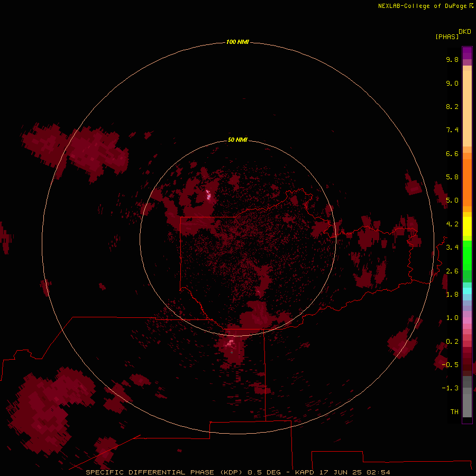Click the 5.8 value on the color scale

[x=452, y=177]
